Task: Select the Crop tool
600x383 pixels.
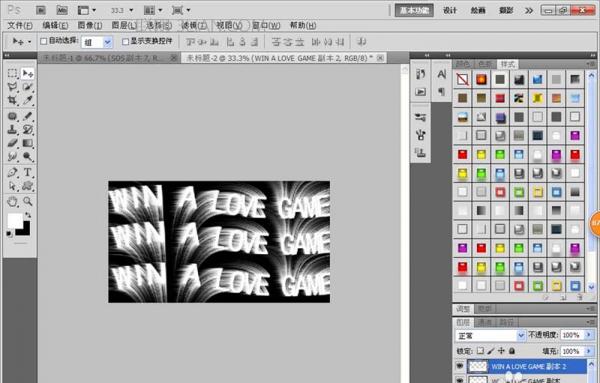Action: tap(12, 100)
